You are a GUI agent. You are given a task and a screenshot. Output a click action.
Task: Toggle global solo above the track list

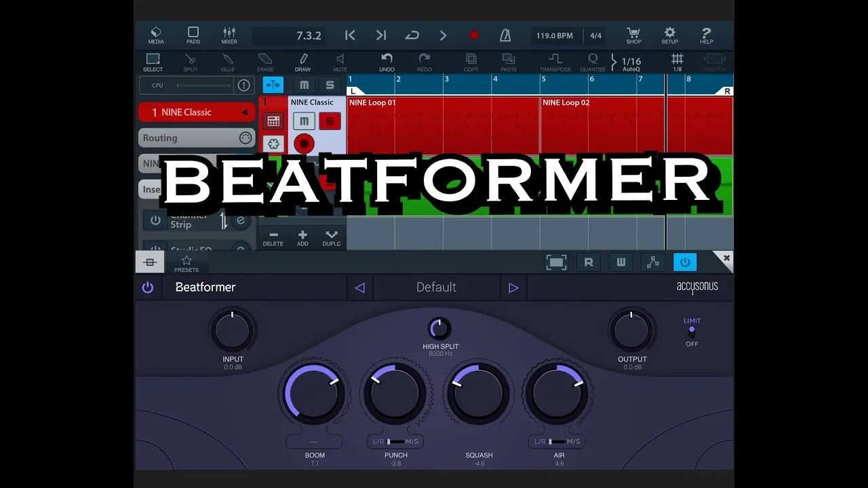point(330,85)
